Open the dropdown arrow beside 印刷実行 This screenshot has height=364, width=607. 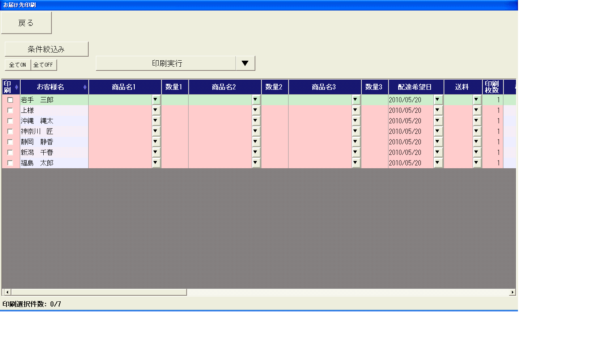tap(245, 63)
